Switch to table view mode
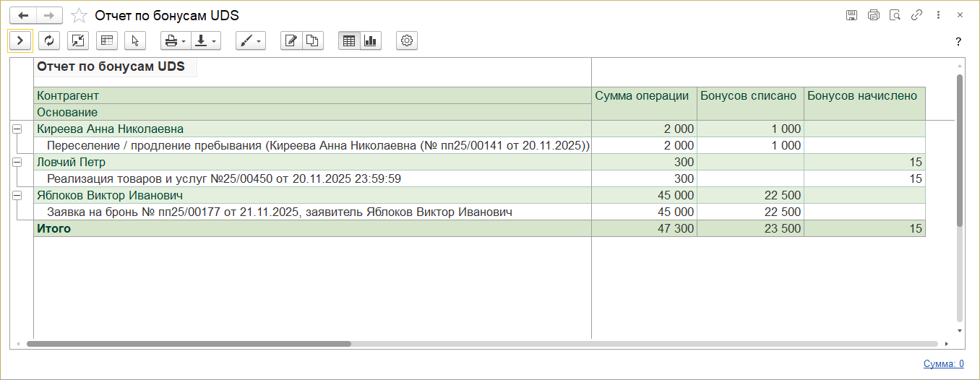The image size is (980, 380). point(349,41)
